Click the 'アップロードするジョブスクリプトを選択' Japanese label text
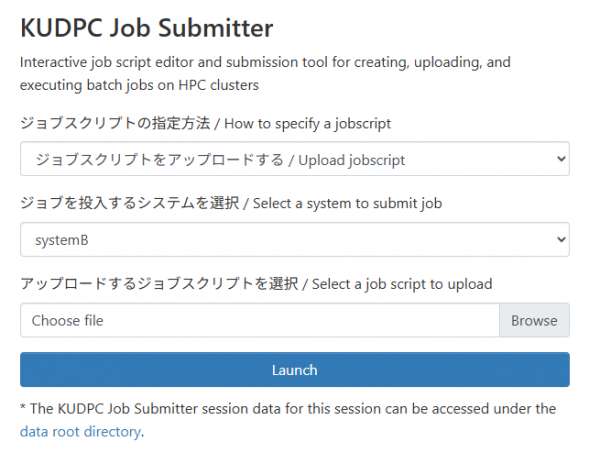Viewport: 600px width, 464px height. (159, 284)
